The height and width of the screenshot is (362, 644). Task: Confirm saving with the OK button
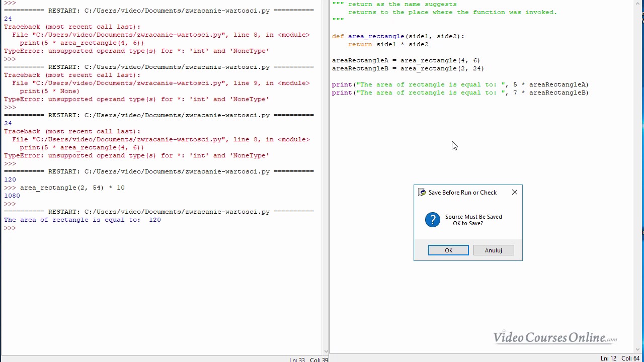click(448, 250)
